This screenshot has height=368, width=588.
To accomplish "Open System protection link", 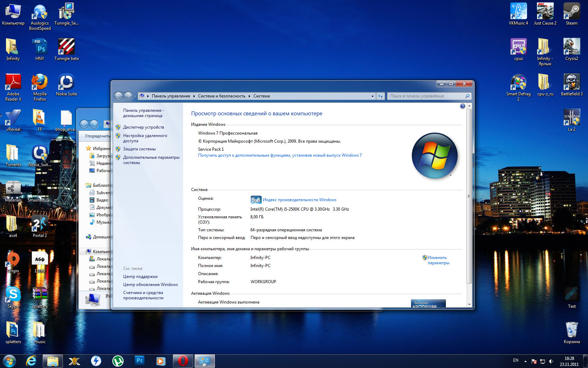I will point(139,149).
